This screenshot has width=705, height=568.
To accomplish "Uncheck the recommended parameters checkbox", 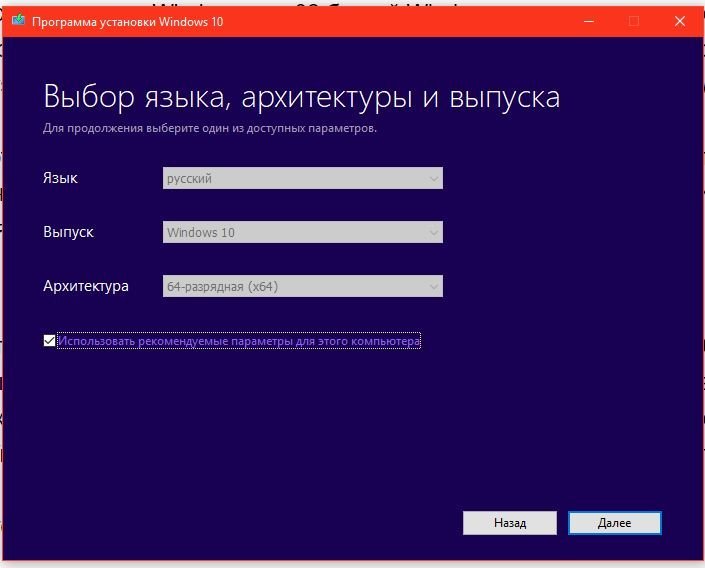I will tap(49, 341).
